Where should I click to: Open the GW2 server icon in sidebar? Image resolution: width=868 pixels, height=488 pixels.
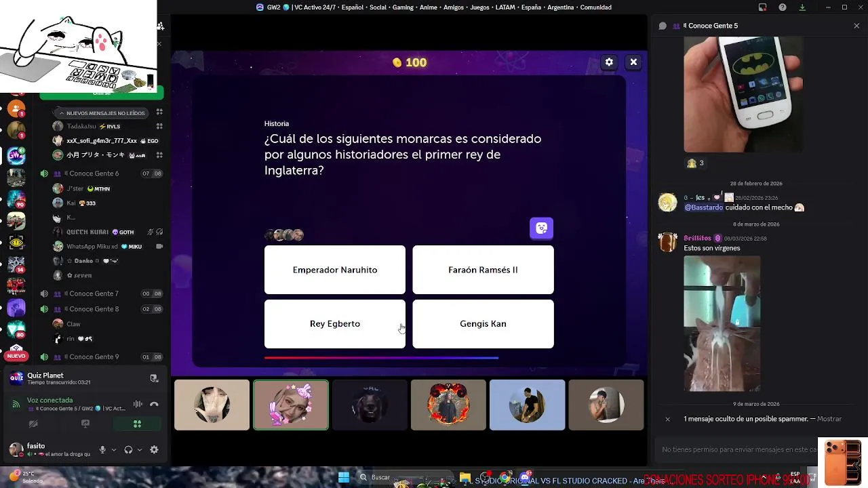tap(16, 155)
